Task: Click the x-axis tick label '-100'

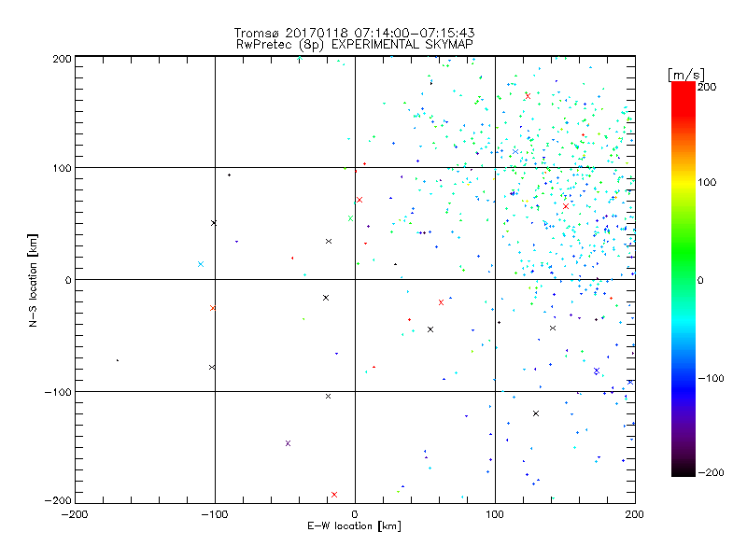Action: [x=215, y=514]
